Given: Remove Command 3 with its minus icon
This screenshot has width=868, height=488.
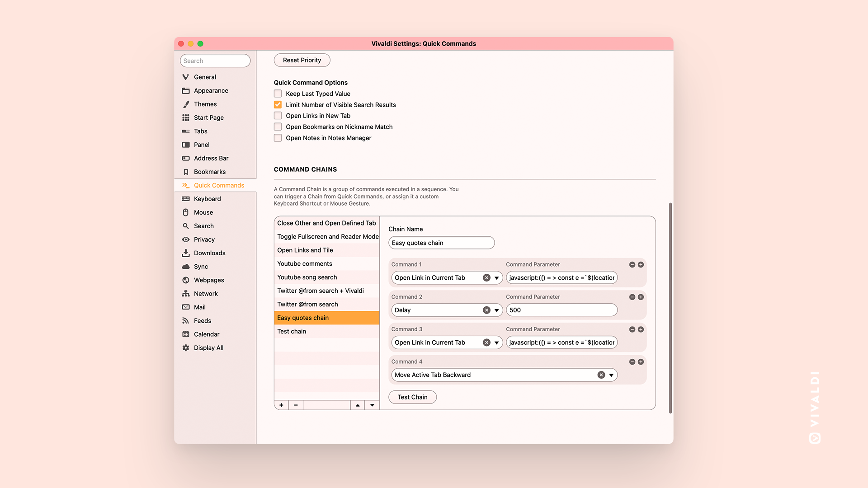Looking at the screenshot, I should 632,330.
